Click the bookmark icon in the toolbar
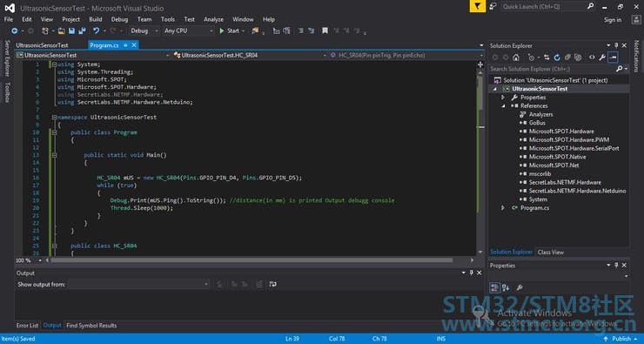 pos(325,30)
